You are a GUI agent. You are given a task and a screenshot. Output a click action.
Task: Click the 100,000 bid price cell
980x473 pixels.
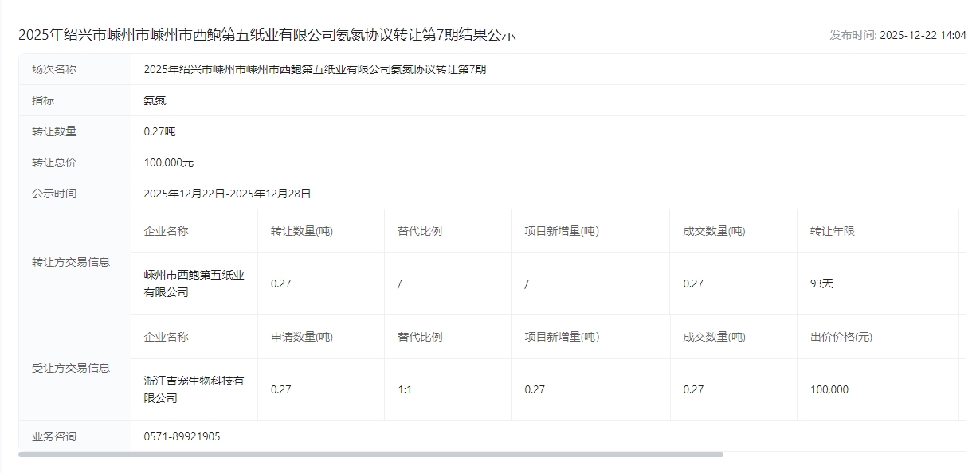829,389
